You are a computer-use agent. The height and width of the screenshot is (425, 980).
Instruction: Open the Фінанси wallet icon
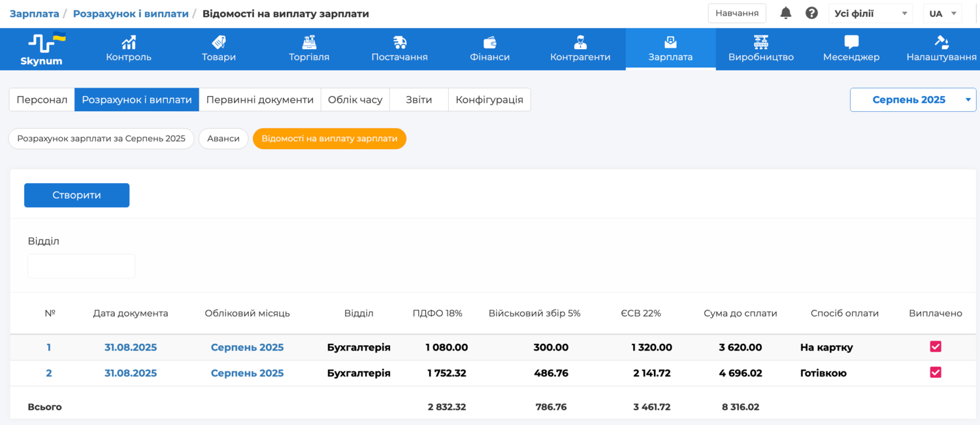tap(489, 42)
